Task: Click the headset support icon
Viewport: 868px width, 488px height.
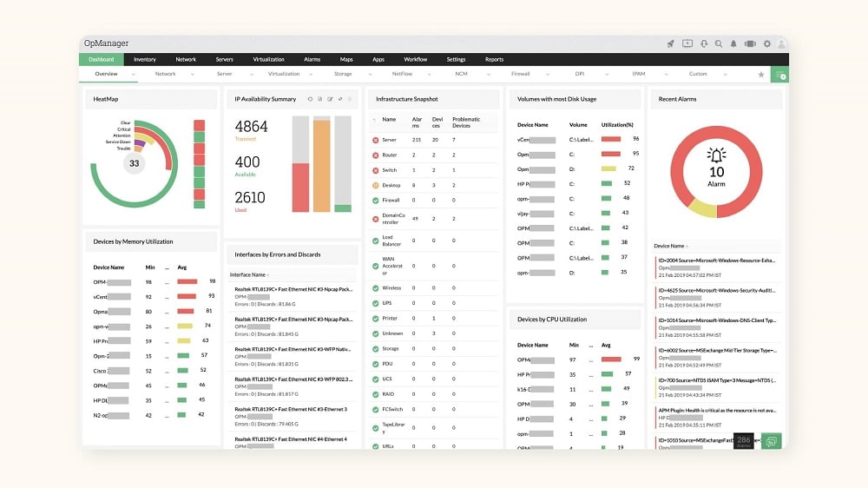Action: (704, 43)
